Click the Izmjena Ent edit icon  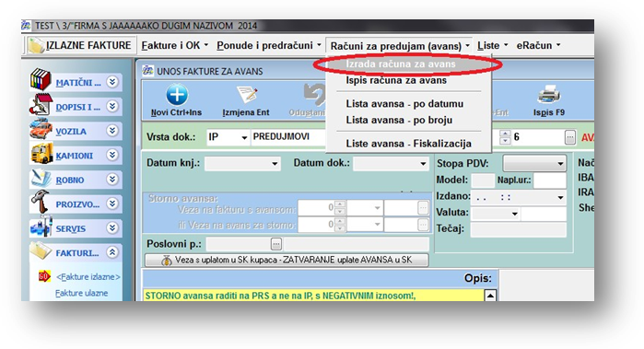(x=246, y=96)
